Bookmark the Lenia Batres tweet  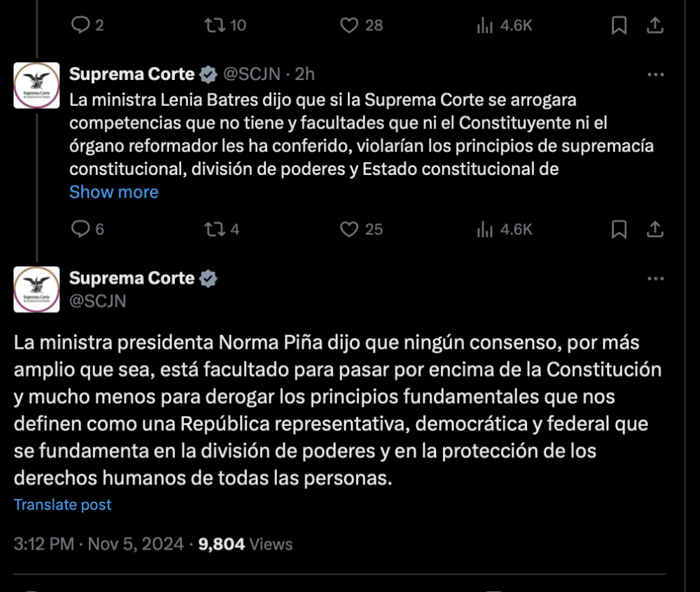[619, 229]
